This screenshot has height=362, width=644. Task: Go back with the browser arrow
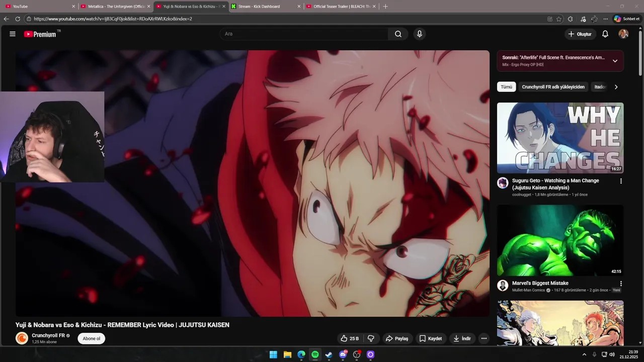point(6,19)
